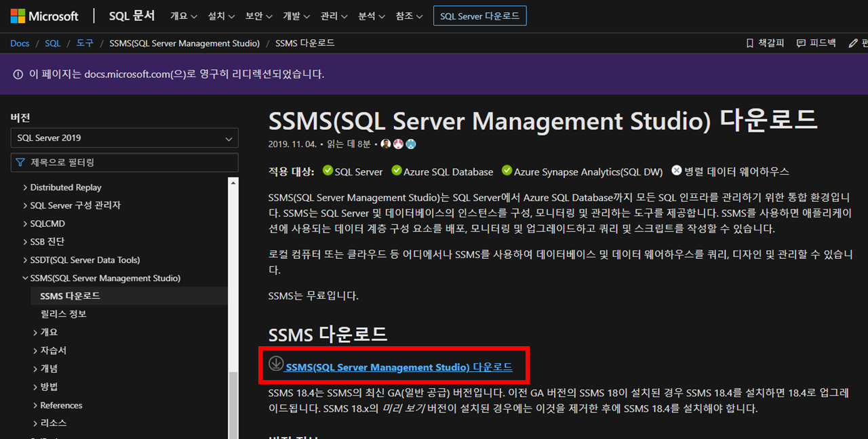Click Azure Synapse Analytics green check icon
The height and width of the screenshot is (439, 868).
tap(507, 171)
